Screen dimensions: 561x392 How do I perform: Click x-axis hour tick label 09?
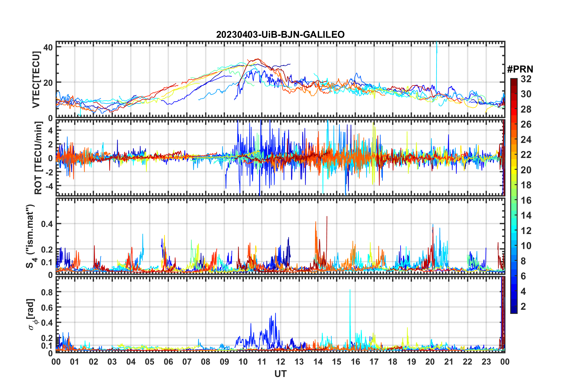[224, 362]
